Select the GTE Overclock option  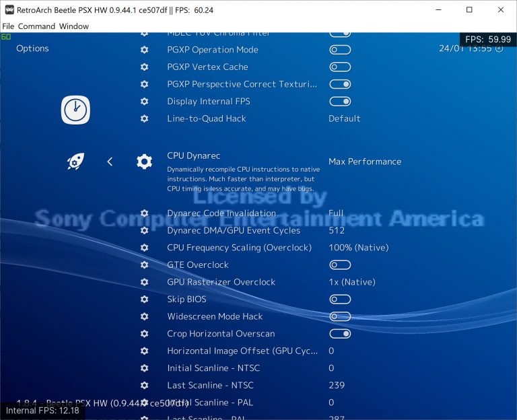197,265
